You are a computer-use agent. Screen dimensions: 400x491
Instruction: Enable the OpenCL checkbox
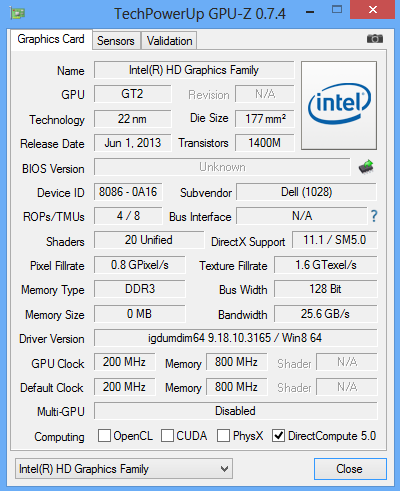pyautogui.click(x=104, y=436)
